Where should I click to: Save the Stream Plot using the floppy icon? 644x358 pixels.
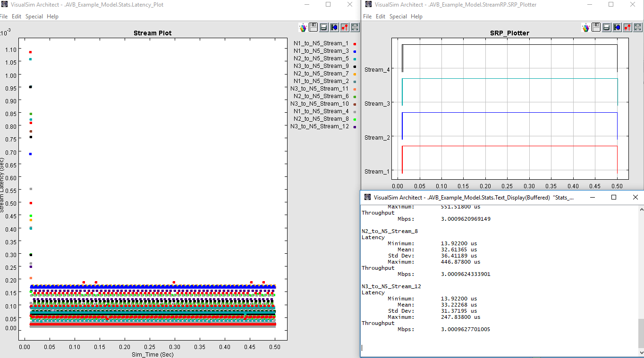pos(314,27)
